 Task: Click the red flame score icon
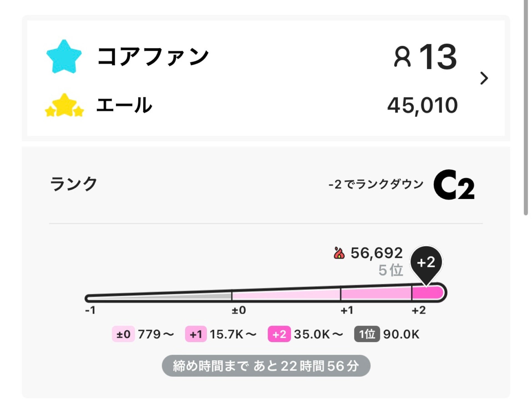click(339, 253)
